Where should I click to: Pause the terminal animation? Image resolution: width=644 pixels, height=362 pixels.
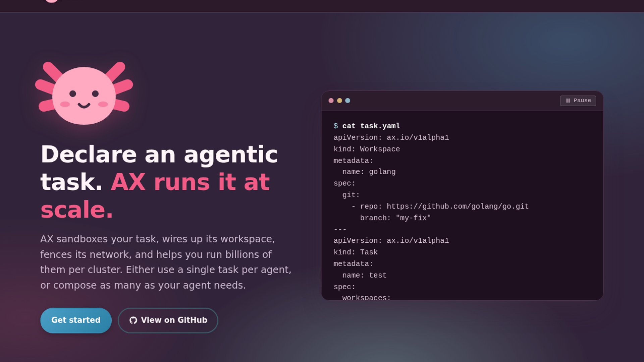pyautogui.click(x=578, y=101)
